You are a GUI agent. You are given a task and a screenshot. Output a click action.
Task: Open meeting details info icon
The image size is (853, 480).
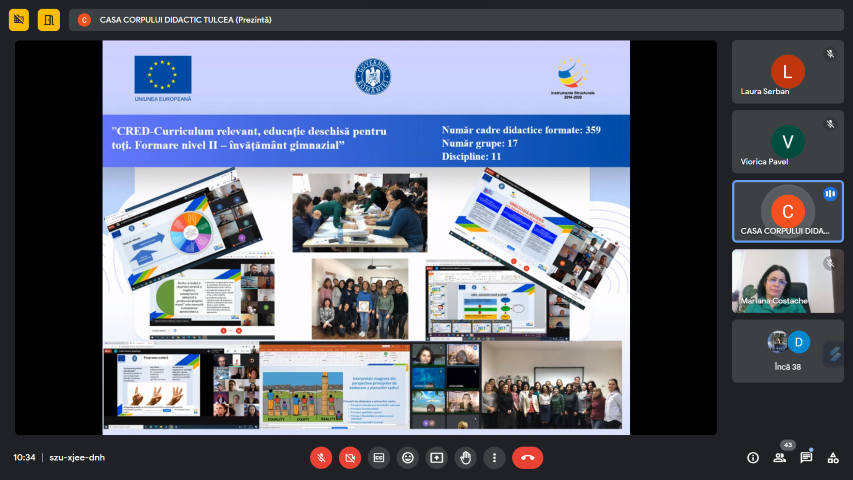click(753, 458)
